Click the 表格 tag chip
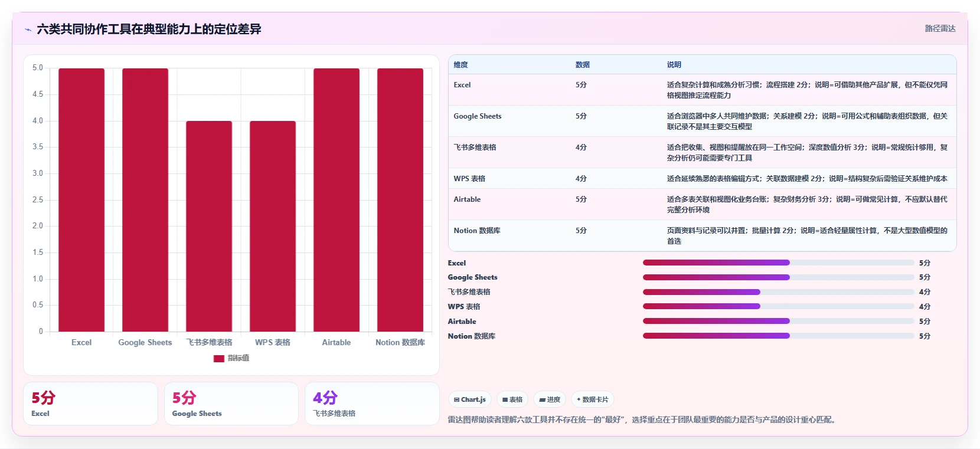980x449 pixels. click(512, 399)
